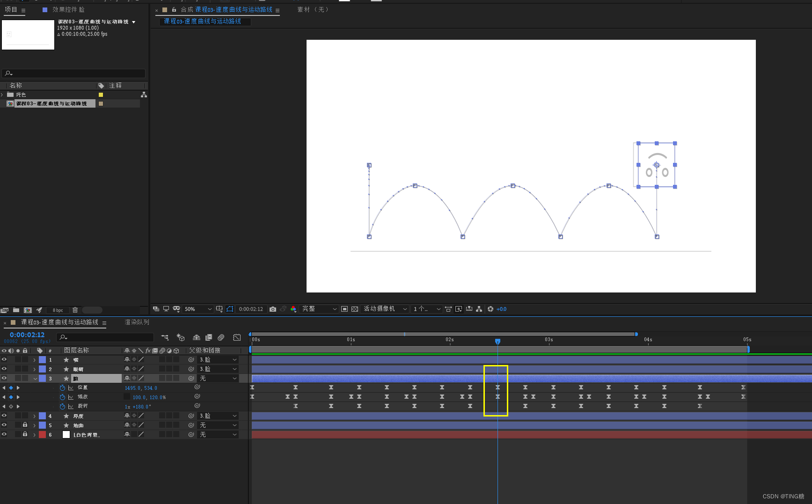Take a snapshot with the camera icon
812x504 pixels.
point(273,309)
